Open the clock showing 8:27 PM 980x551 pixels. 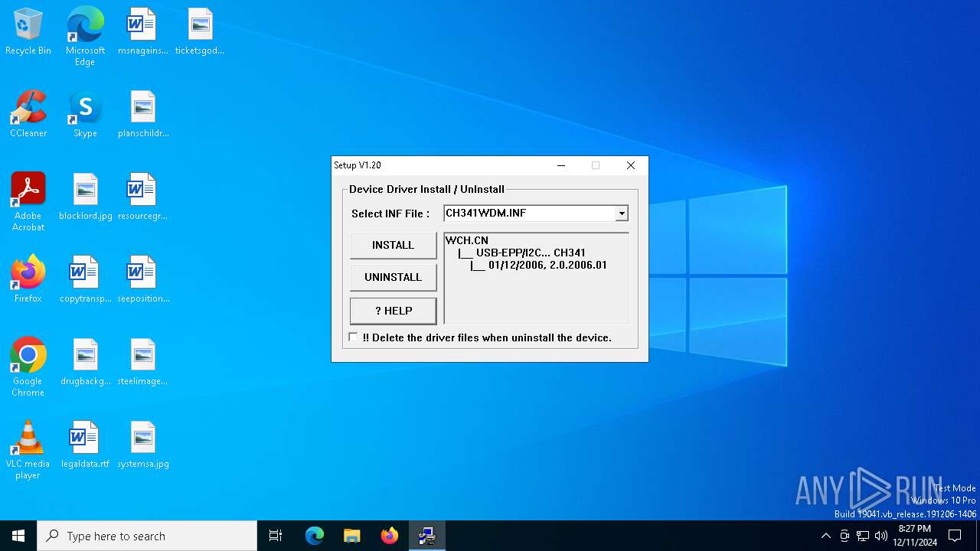pos(915,536)
